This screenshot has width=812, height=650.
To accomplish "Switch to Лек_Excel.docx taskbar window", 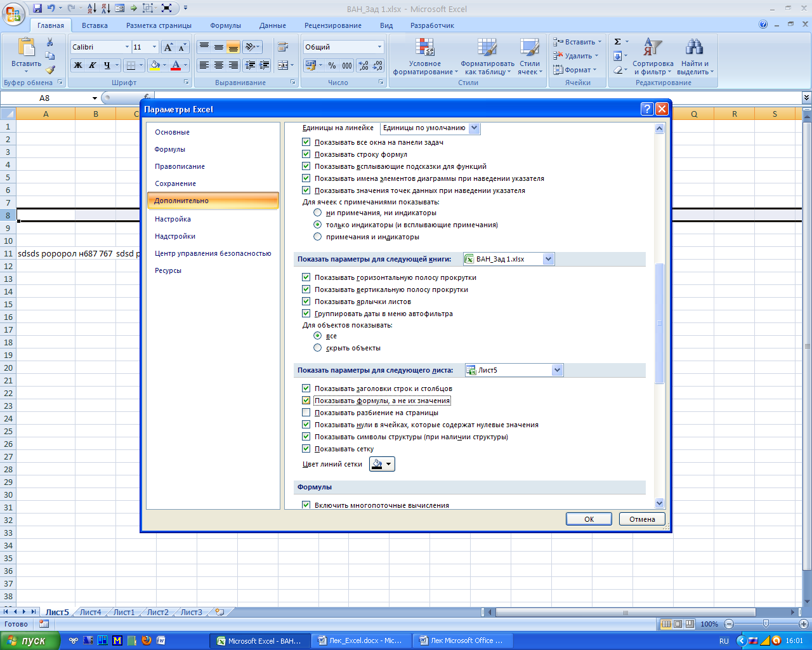I will 360,640.
